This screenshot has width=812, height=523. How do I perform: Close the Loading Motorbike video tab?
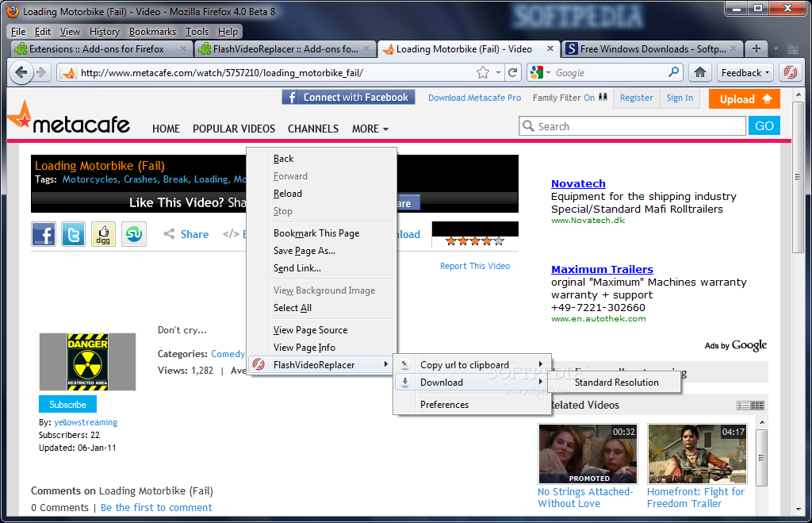coord(550,48)
